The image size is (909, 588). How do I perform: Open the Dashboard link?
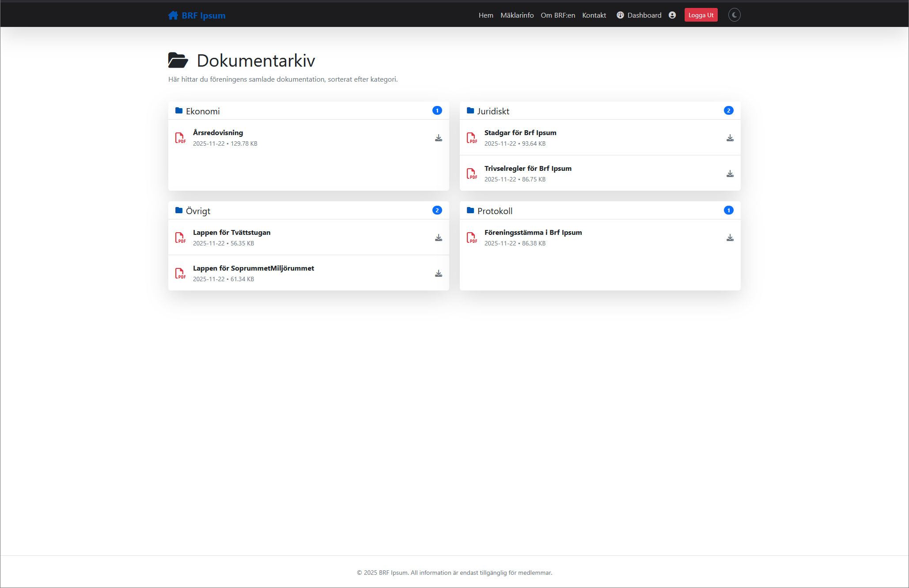(x=639, y=15)
